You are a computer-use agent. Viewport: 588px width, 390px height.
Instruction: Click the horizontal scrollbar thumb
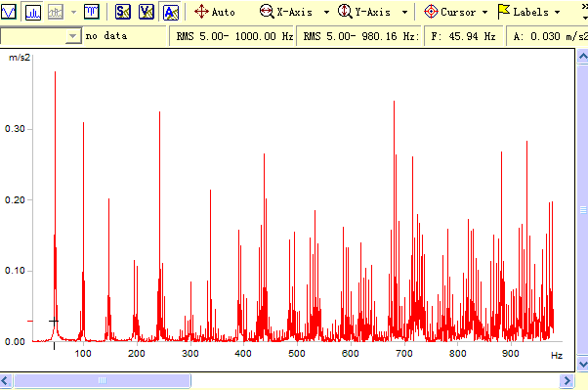coord(103,380)
